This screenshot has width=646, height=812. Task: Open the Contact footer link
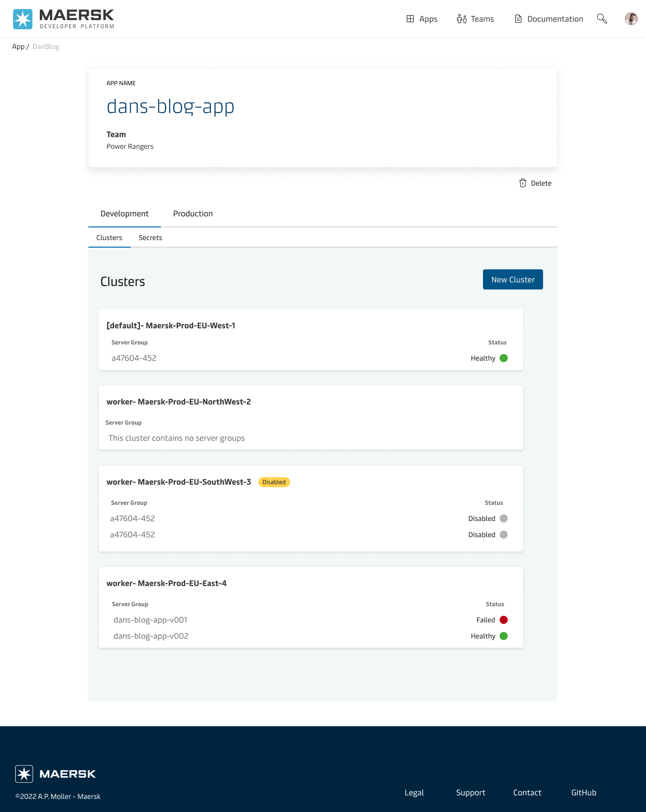click(527, 792)
